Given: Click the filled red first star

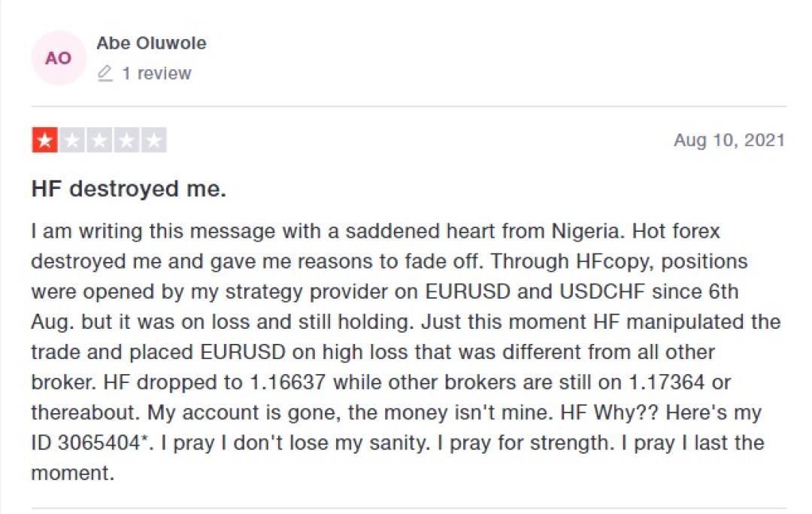Looking at the screenshot, I should click(x=43, y=141).
